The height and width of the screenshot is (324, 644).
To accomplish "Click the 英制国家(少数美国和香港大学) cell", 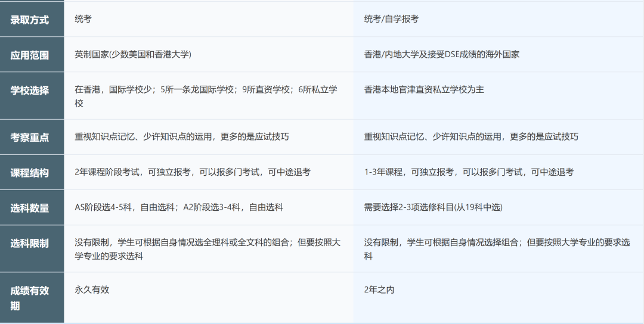I will [x=209, y=55].
